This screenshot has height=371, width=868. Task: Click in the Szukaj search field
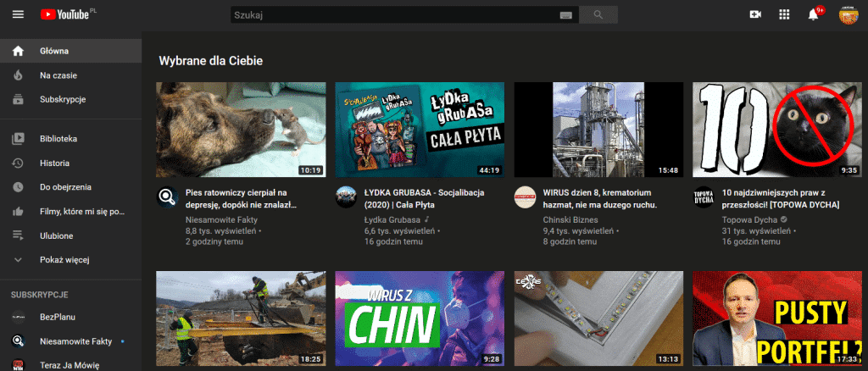click(x=404, y=15)
